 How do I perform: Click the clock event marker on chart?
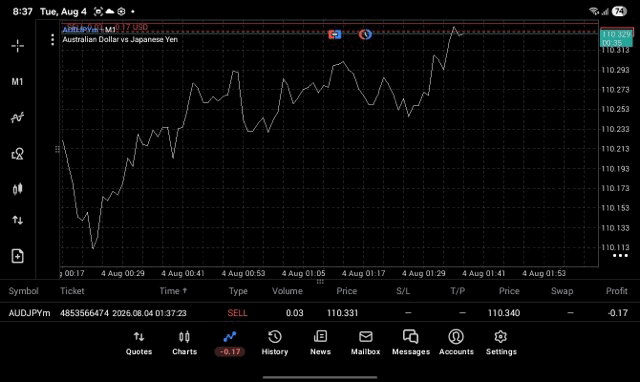(x=365, y=35)
